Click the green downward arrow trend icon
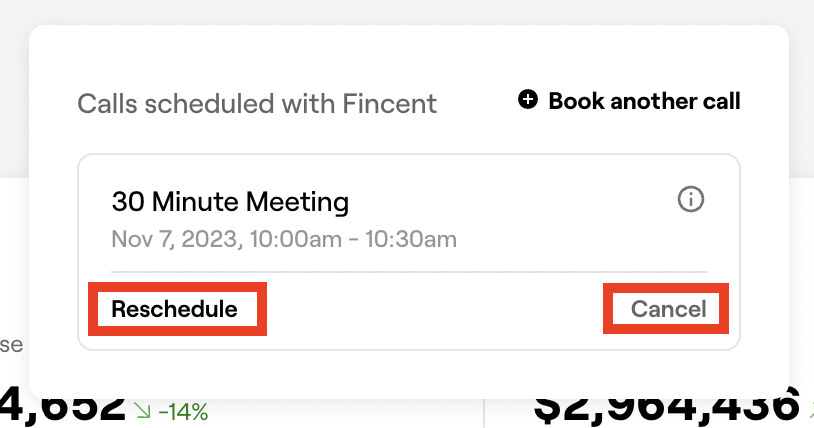This screenshot has width=814, height=428. click(x=142, y=411)
